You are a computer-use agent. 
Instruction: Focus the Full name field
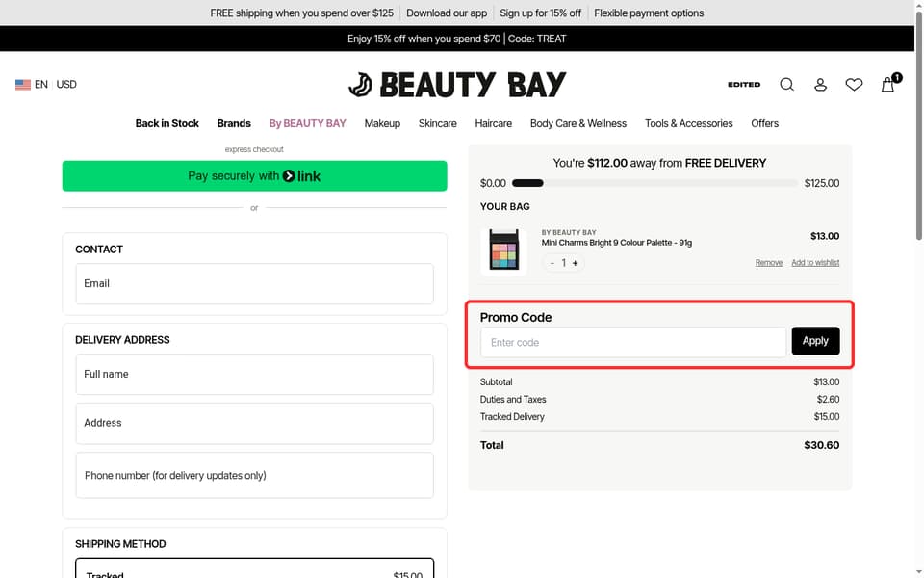tap(254, 375)
